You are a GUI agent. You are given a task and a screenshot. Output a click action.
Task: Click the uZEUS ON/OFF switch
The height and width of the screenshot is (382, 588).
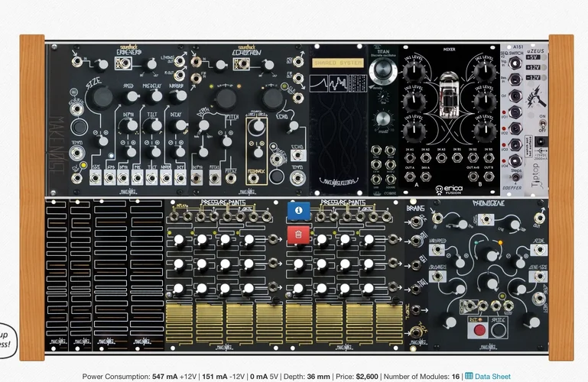[x=542, y=124]
